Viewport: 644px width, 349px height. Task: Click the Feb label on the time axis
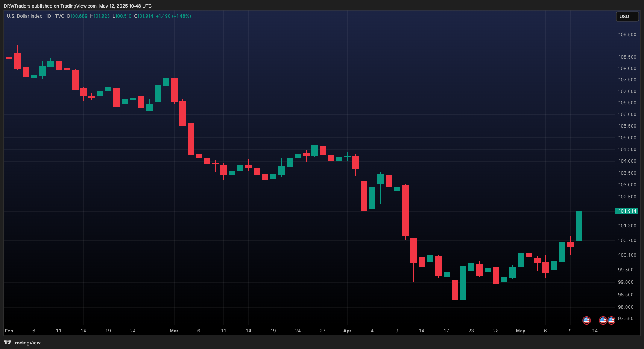pos(9,331)
